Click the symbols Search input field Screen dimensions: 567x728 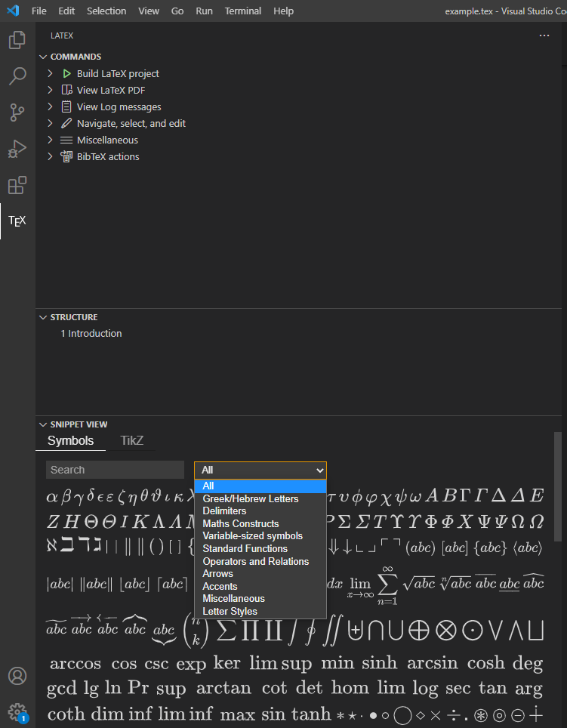[x=115, y=470]
